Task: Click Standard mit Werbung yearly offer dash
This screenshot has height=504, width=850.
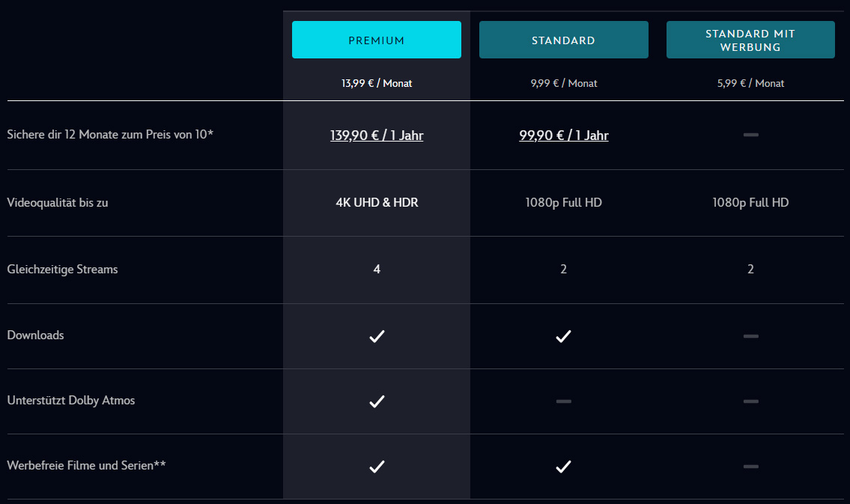Action: (750, 135)
